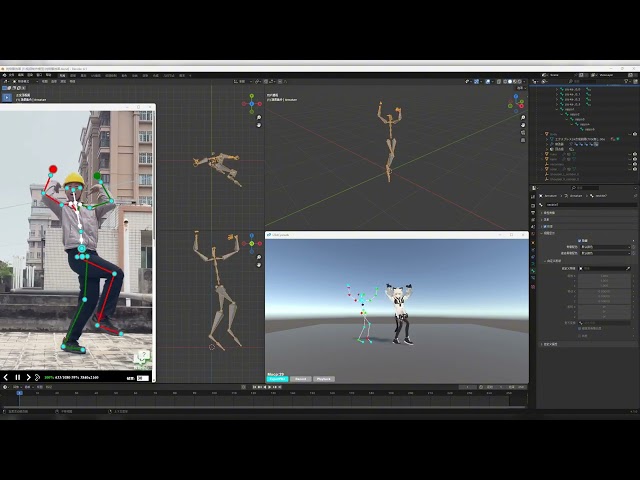The height and width of the screenshot is (480, 640).
Task: Open the Bone properties tab (green bone icon)
Action: [x=533, y=271]
